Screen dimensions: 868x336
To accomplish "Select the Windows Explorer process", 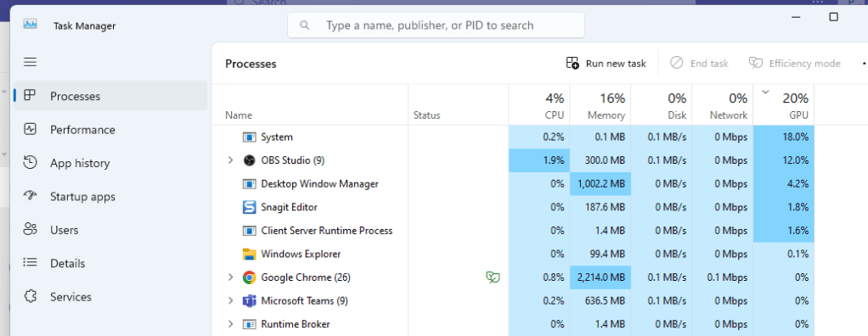I will pyautogui.click(x=513, y=255).
